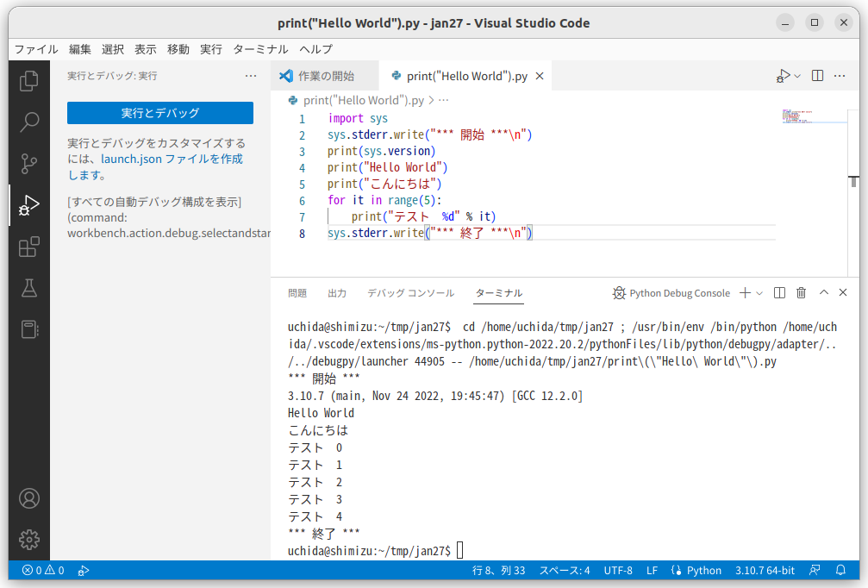The height and width of the screenshot is (588, 868).
Task: Open the 実行 menu
Action: pyautogui.click(x=210, y=49)
